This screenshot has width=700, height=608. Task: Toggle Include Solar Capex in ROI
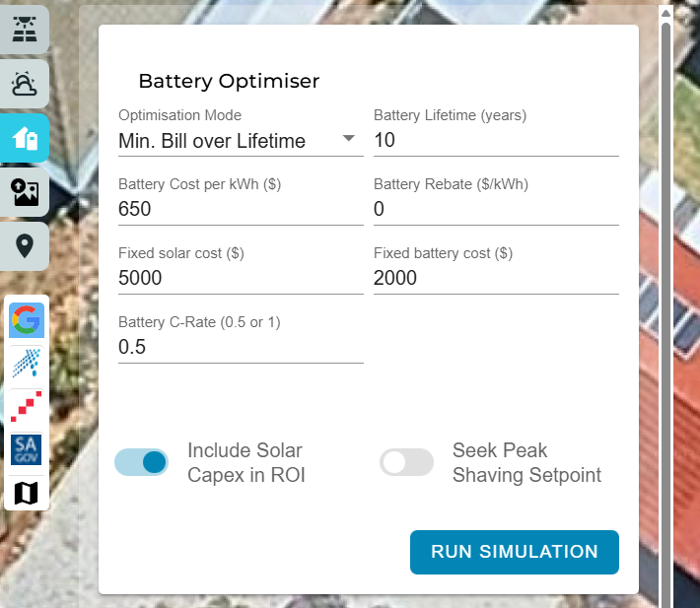click(142, 462)
